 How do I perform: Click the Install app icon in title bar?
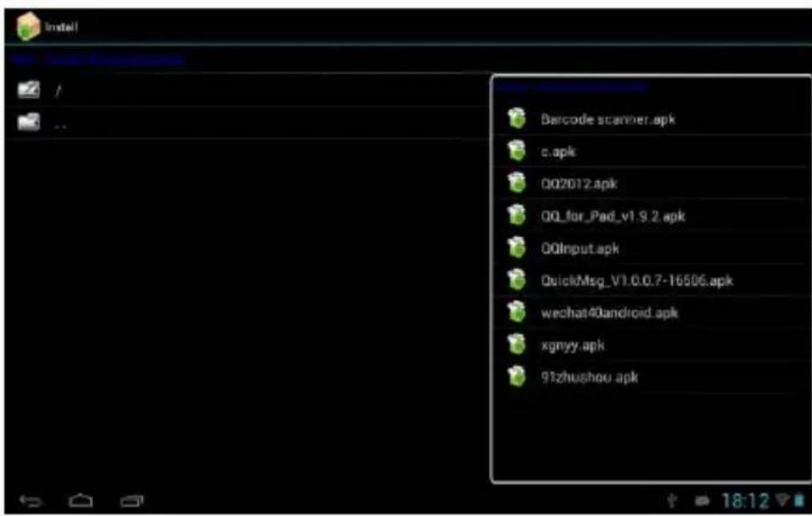click(x=28, y=26)
